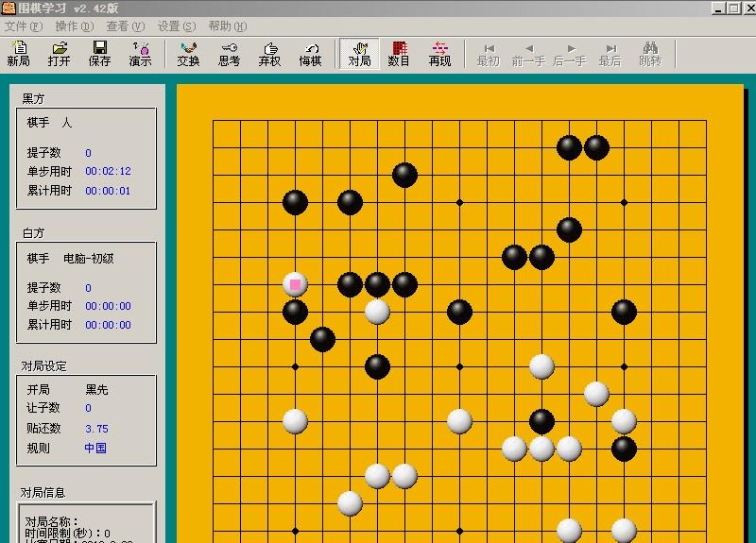
Task: Click the white stone marked with pink square
Action: coord(295,283)
